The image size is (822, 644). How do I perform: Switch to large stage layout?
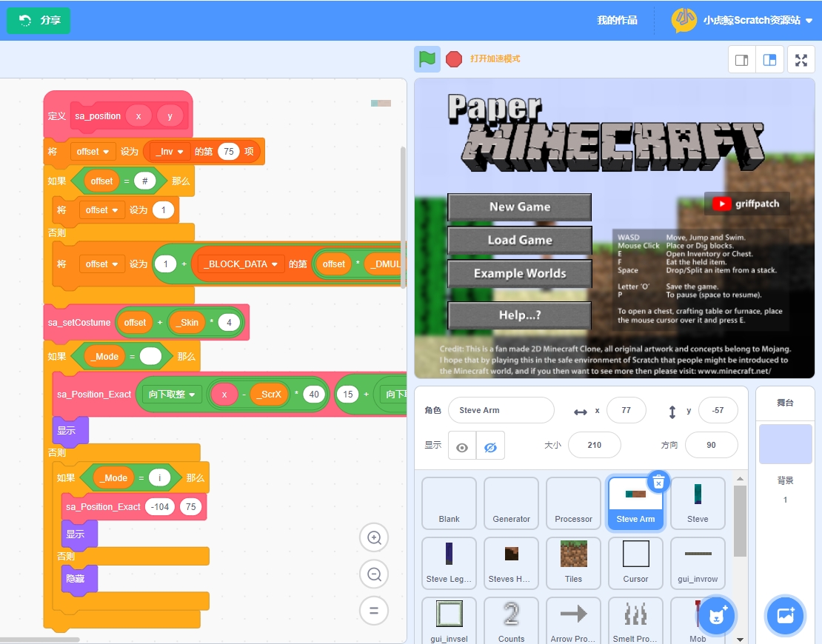(x=769, y=60)
